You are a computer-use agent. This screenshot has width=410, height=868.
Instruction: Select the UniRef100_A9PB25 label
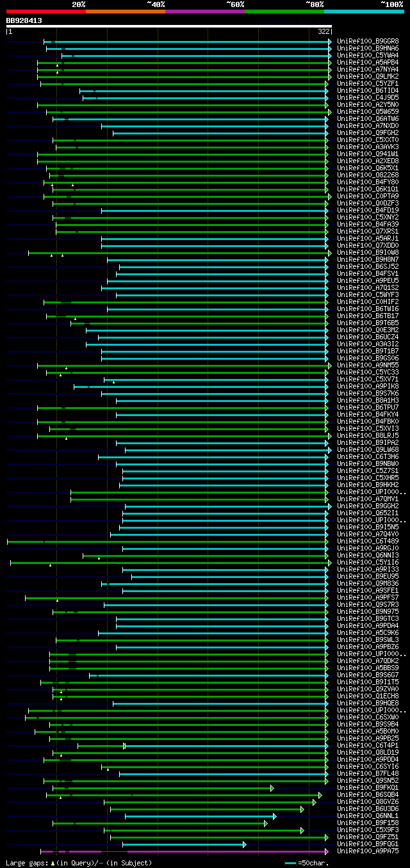368,738
